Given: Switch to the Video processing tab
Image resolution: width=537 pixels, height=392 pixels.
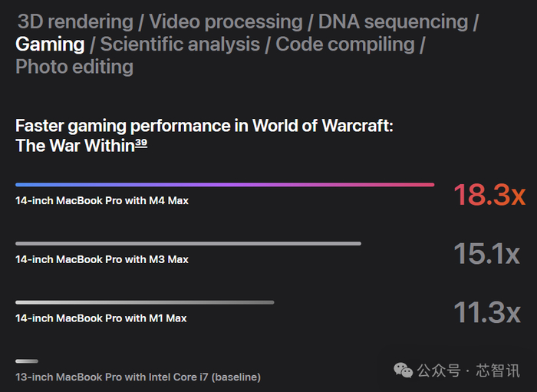Looking at the screenshot, I should tap(226, 21).
